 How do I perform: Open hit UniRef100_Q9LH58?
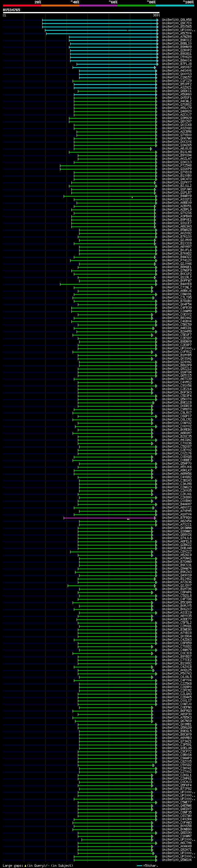pyautogui.click(x=177, y=20)
